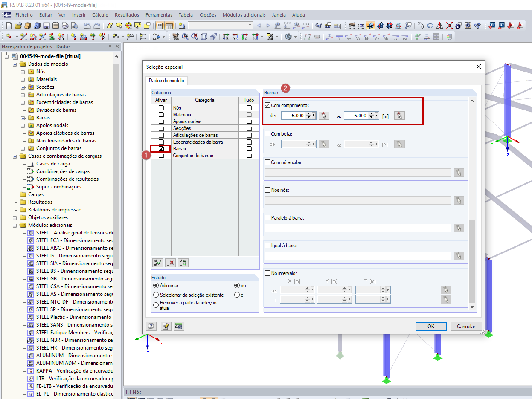This screenshot has width=532, height=399.
Task: Uncheck the Barras category checkbox
Action: (161, 149)
